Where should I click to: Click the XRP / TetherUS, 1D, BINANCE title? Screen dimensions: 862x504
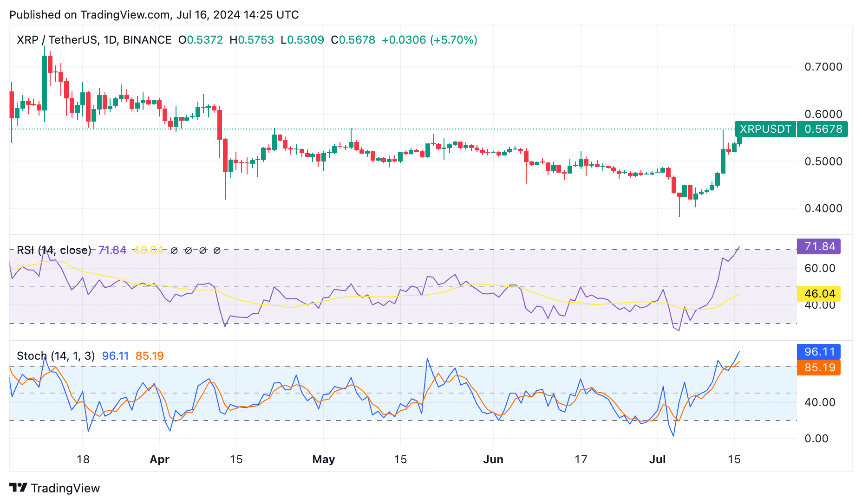click(x=94, y=40)
